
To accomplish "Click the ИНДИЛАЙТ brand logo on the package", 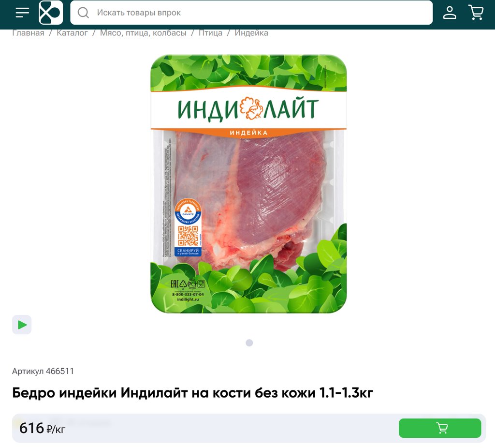I will [x=248, y=109].
